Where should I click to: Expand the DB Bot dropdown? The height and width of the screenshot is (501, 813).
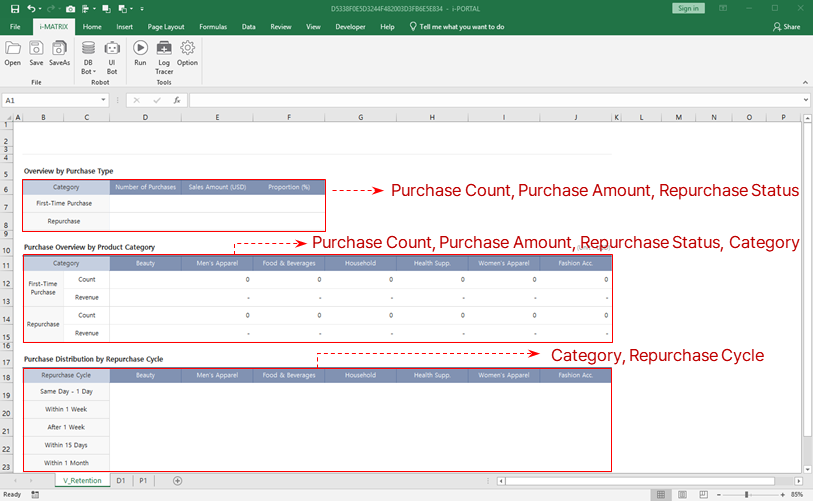tap(88, 72)
